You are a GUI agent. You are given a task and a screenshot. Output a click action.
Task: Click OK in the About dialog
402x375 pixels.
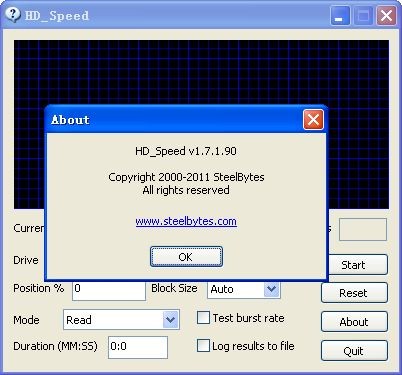186,257
